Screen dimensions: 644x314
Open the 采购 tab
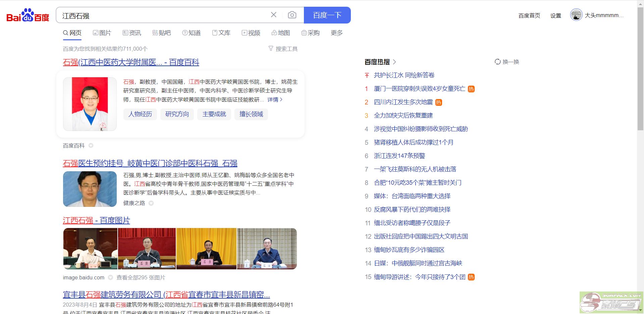coord(310,33)
